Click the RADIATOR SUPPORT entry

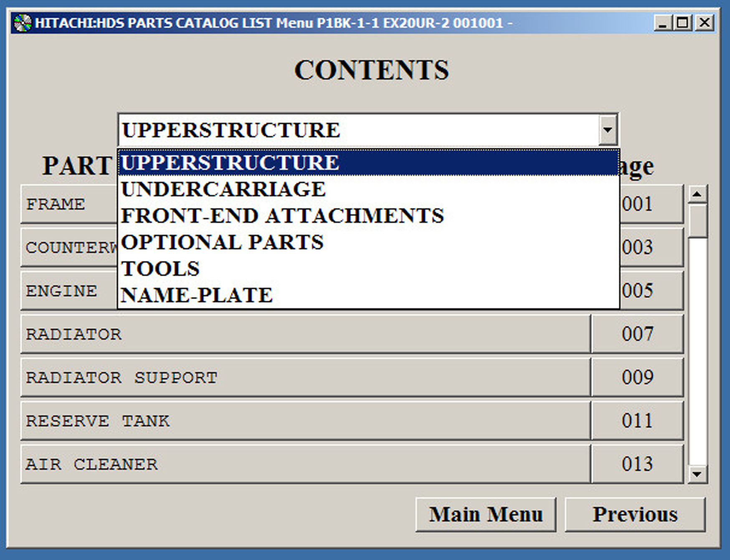point(305,378)
